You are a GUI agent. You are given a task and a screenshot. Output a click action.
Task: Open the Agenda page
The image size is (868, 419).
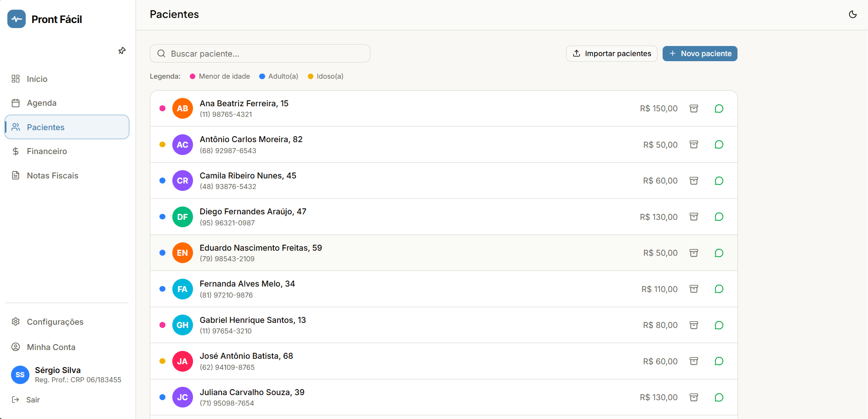click(67, 103)
